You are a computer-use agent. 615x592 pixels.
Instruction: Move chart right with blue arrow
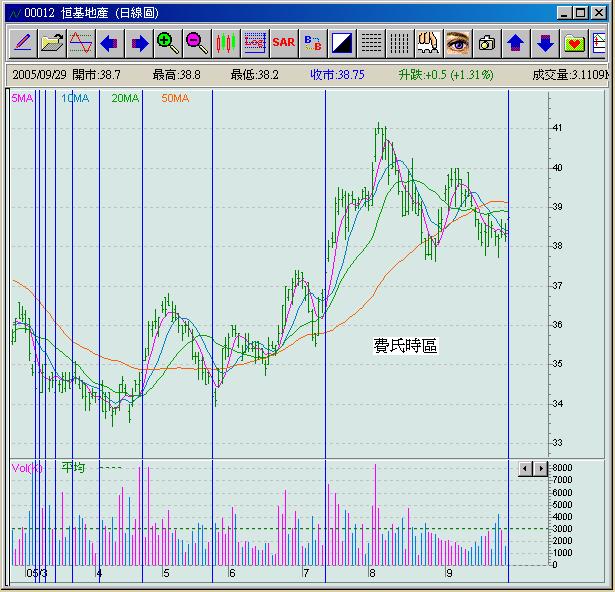(139, 43)
